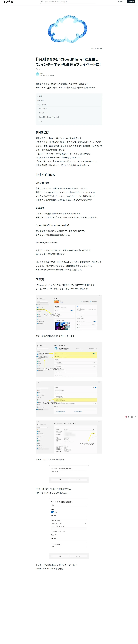This screenshot has width=138, height=644.
Task: Click the date 2025年6月25日 18:24
Action: point(47,75)
